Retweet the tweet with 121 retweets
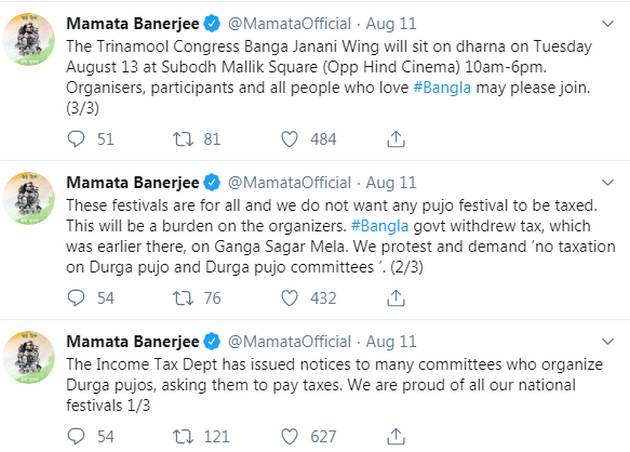Screen dimensions: 630x452 (183, 436)
